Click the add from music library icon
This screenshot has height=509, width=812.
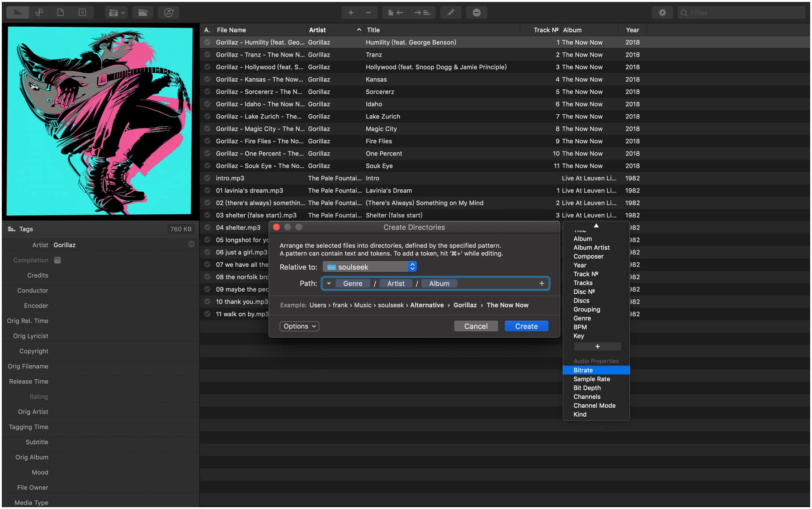(169, 13)
